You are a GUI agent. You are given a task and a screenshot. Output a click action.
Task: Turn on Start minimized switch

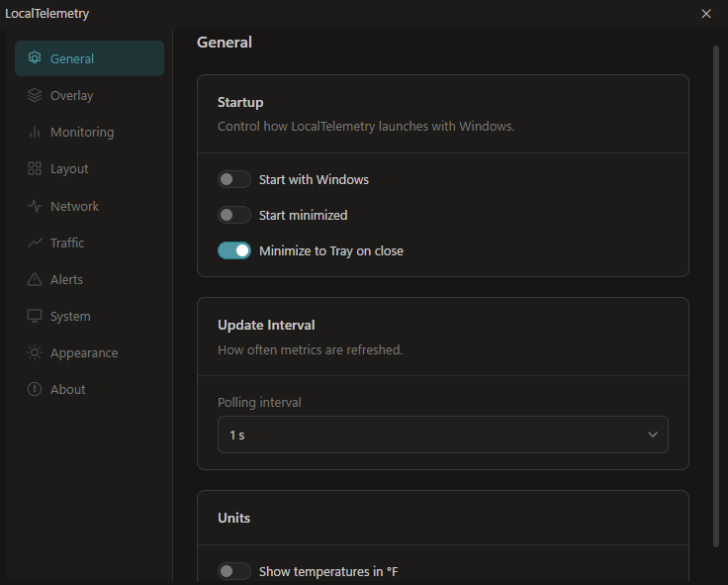(x=234, y=215)
